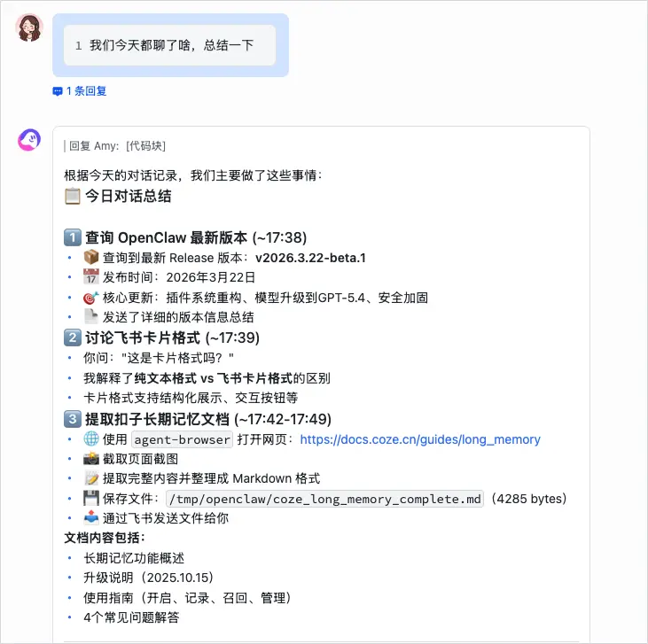Click the clipboard emoji before 今日对话总结
The image size is (648, 644).
(73, 196)
